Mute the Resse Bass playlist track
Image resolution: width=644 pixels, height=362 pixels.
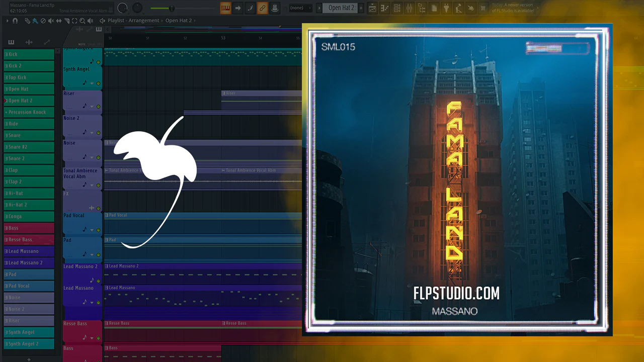click(98, 338)
